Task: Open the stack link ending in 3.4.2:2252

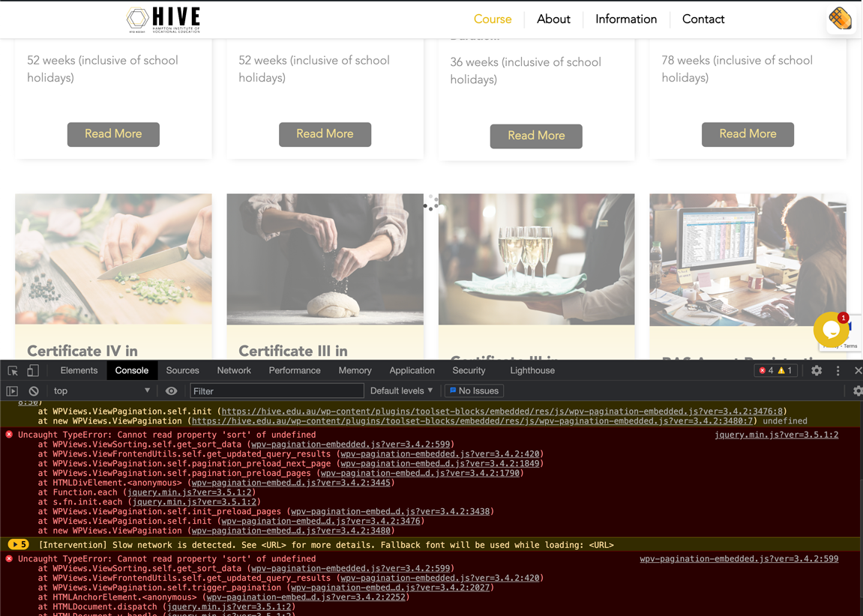Action: [306, 597]
